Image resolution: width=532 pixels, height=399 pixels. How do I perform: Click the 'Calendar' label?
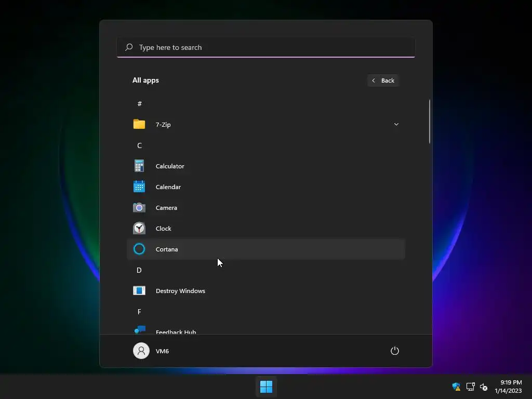[168, 187]
